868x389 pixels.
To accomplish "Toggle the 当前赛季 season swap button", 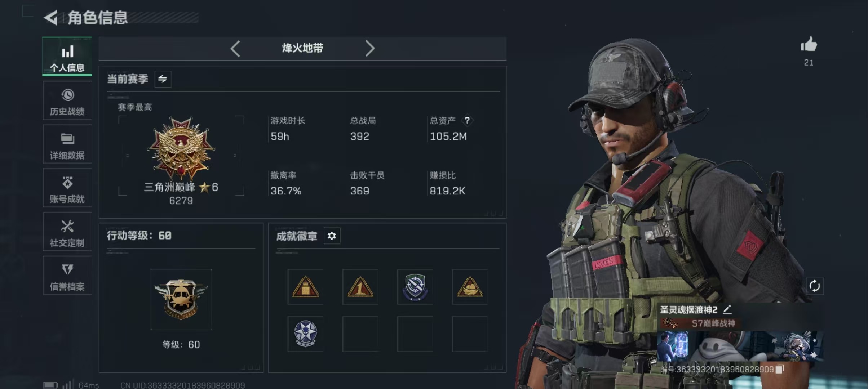I will pos(163,79).
